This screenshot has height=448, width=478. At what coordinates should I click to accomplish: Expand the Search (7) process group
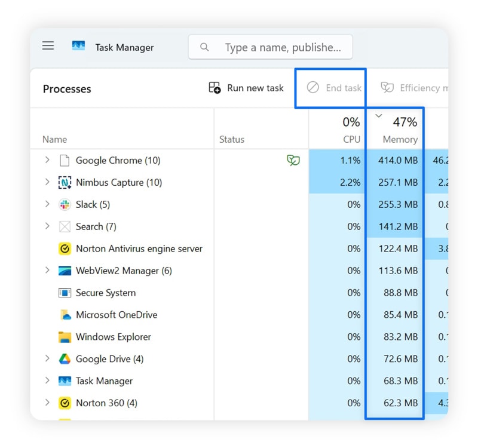coord(48,226)
